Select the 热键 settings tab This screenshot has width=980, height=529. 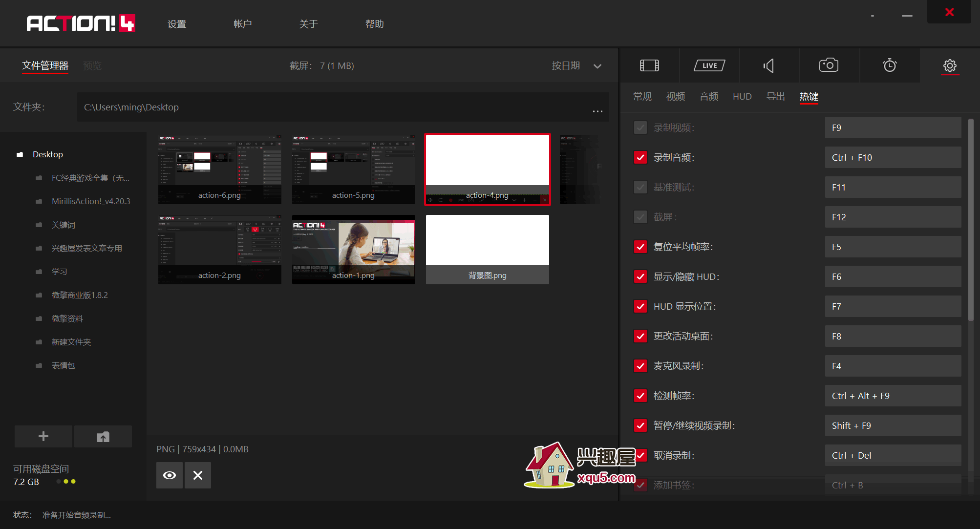pos(809,96)
